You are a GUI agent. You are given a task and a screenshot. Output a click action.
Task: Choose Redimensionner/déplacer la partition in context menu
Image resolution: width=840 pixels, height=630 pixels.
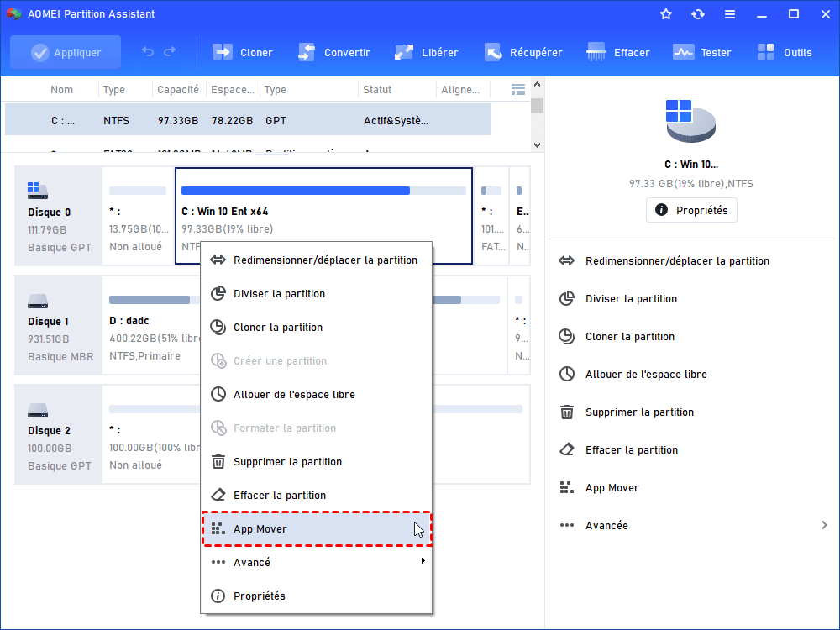click(316, 260)
